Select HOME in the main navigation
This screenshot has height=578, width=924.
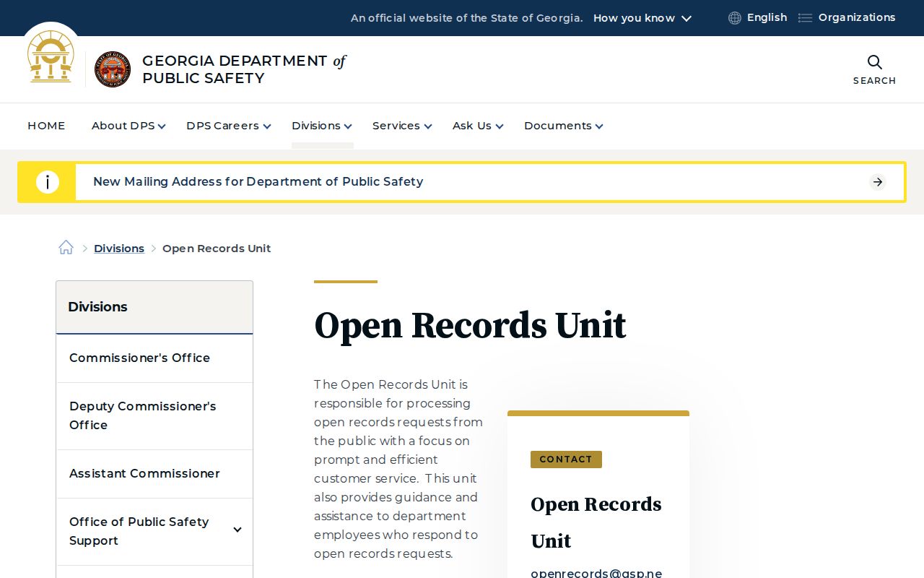[x=46, y=126]
